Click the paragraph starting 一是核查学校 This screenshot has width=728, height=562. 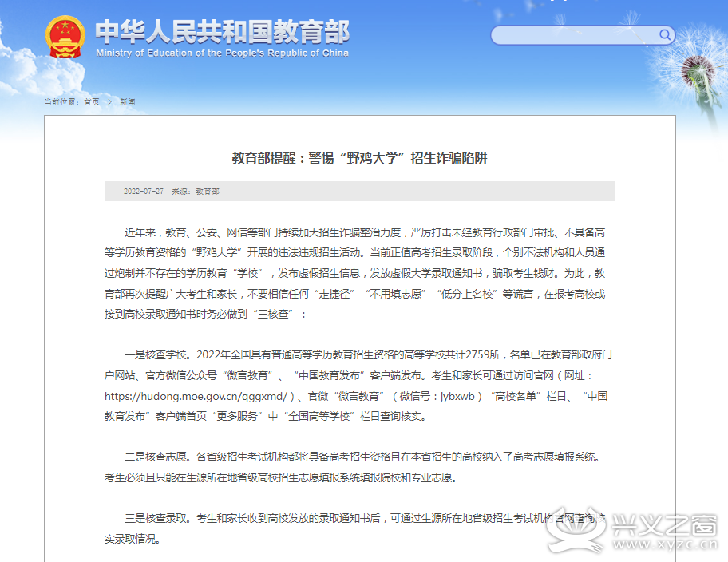tap(358, 386)
